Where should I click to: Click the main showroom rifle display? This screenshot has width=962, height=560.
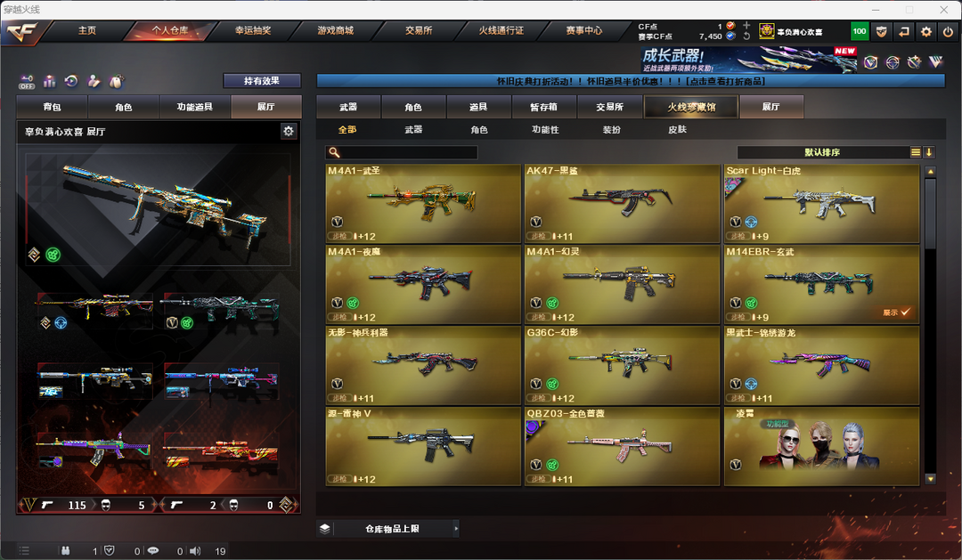[159, 208]
